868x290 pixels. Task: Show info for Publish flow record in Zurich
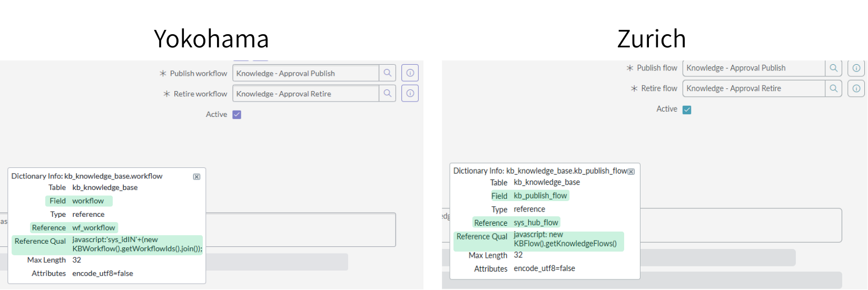tap(856, 68)
